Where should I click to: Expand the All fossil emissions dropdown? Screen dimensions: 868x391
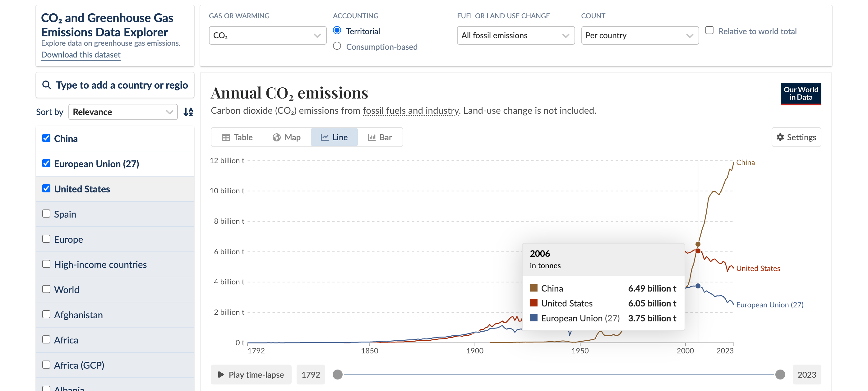coord(515,35)
